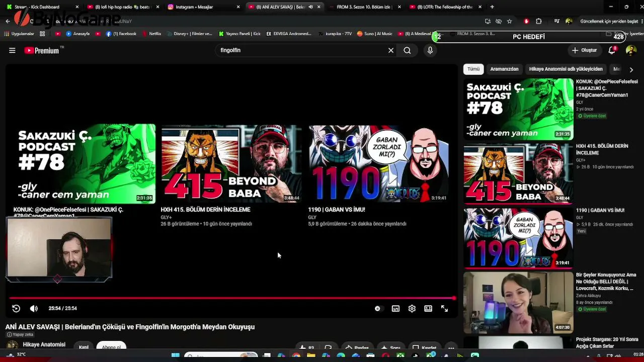This screenshot has width=644, height=362.
Task: Open the Netflix bookmark
Action: click(151, 34)
